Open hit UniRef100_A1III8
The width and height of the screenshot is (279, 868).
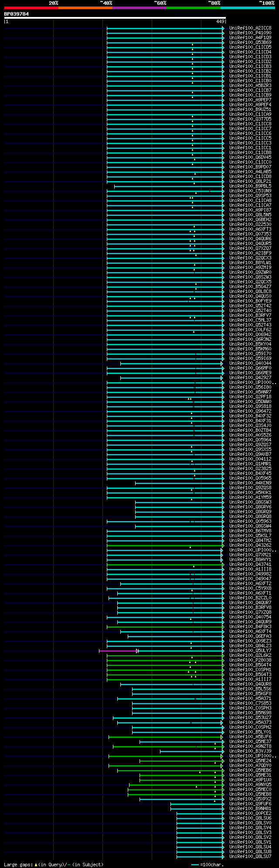tap(250, 569)
